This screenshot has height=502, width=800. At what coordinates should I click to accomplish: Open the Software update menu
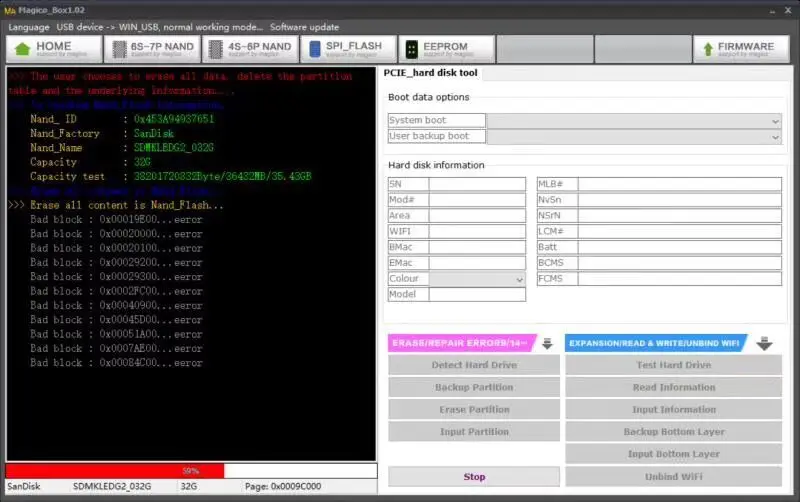[305, 27]
